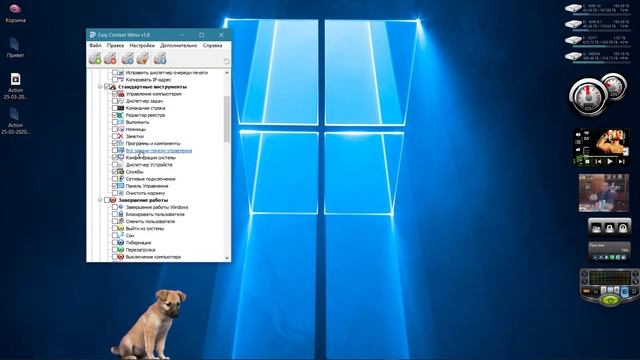
Task: Open the Правка menu
Action: [115, 45]
